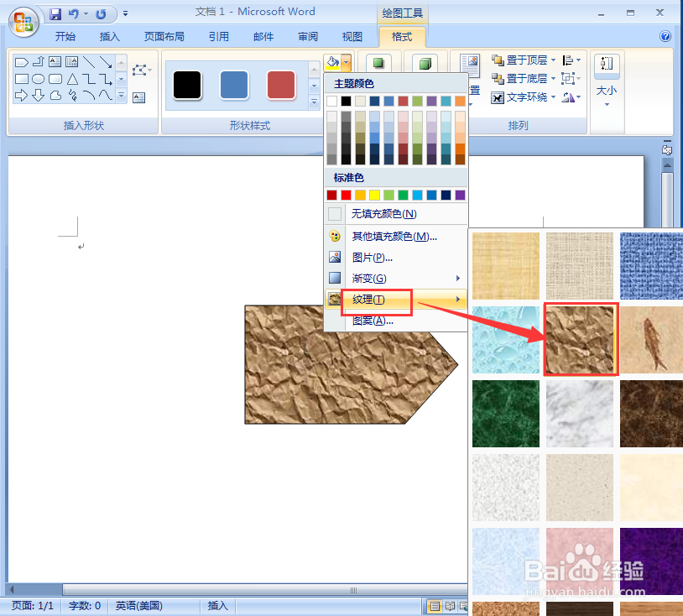This screenshot has width=683, height=616.
Task: Choose the horizontal text box shape
Action: tap(55, 62)
